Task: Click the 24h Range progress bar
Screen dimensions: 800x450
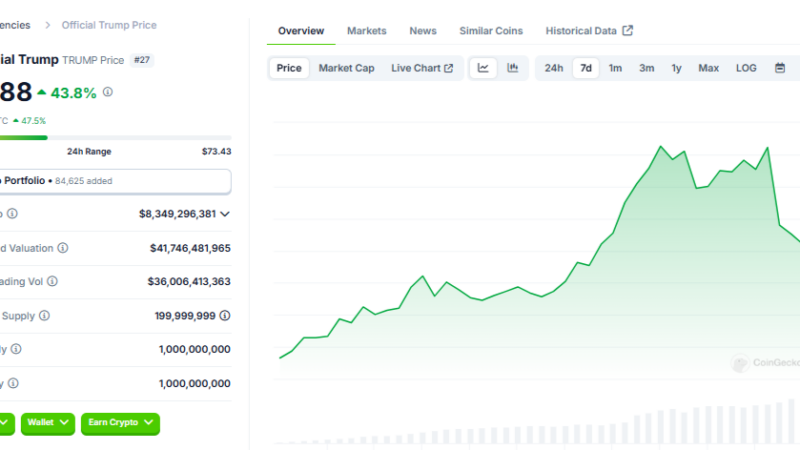Action: [x=115, y=137]
